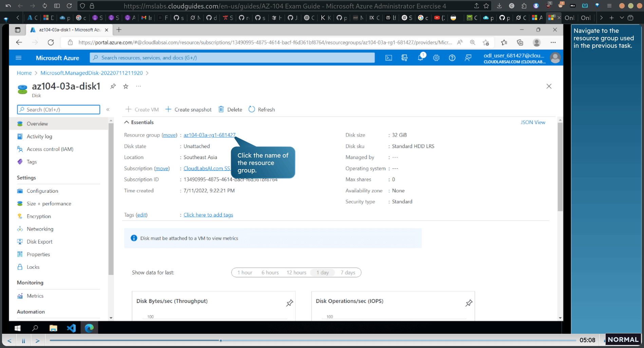Open Azure portal settings gear
Image resolution: width=644 pixels, height=348 pixels.
[436, 58]
